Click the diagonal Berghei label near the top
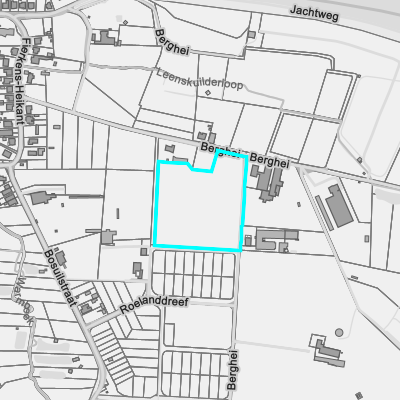 pos(172,42)
